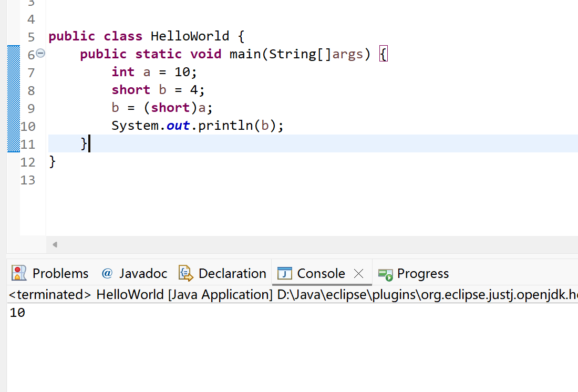This screenshot has width=578, height=392.
Task: Click the 'out' field in println line
Action: (x=178, y=126)
